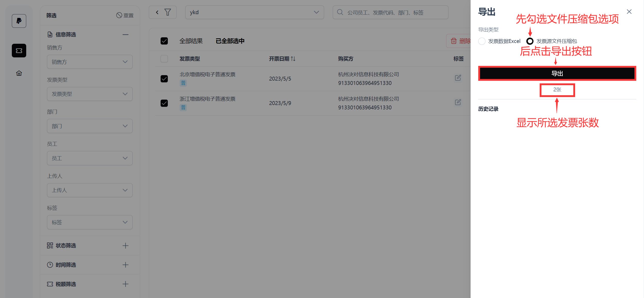Click the 导出类型 label

tap(488, 30)
